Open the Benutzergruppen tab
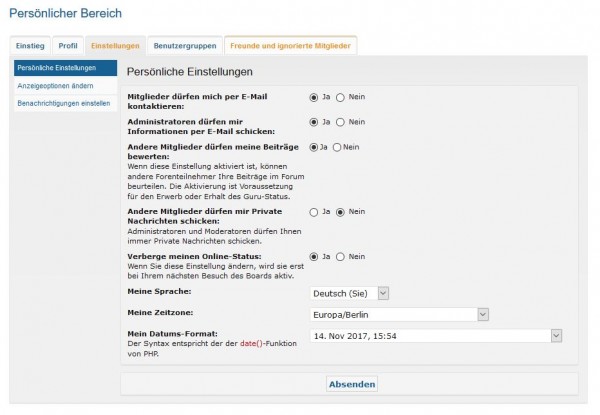600x415 pixels. (185, 46)
